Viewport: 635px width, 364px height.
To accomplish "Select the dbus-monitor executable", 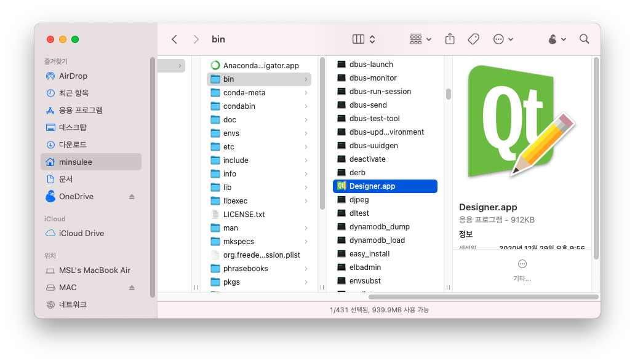I will tap(385, 77).
